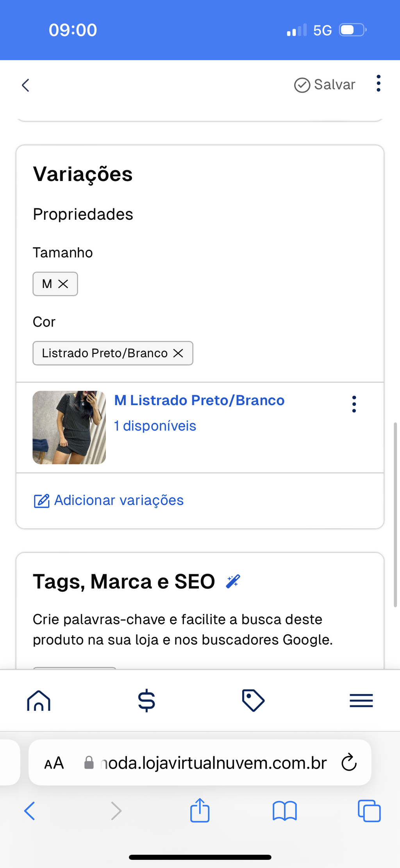
Task: Reload the page in Safari
Action: coord(349,762)
